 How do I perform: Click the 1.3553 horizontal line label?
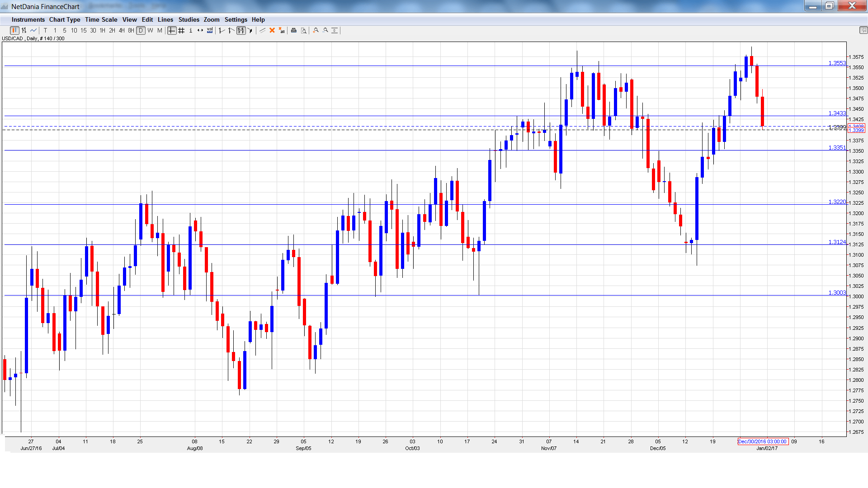pyautogui.click(x=837, y=63)
